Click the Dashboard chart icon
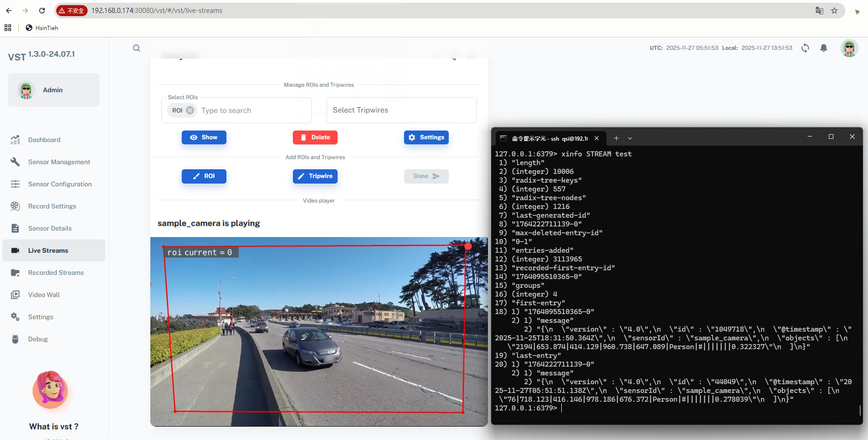This screenshot has width=868, height=440. coord(15,140)
